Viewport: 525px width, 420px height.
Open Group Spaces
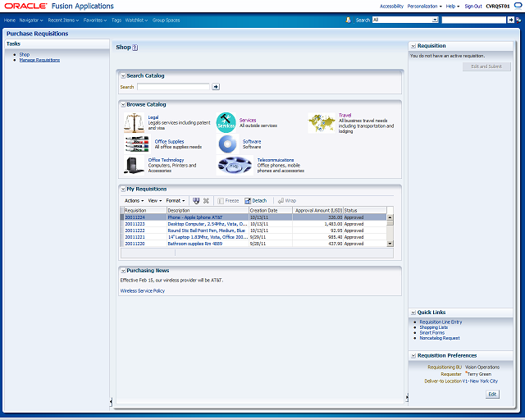click(x=166, y=20)
